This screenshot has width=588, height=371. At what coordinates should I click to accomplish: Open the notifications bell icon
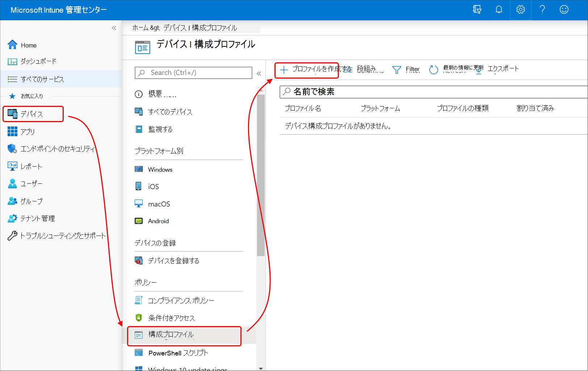(499, 9)
